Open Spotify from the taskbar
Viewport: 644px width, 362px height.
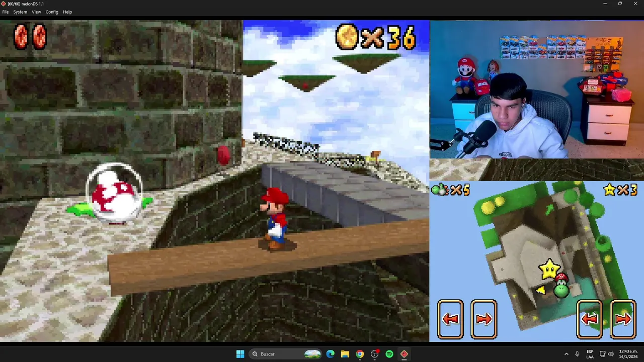[x=389, y=354]
